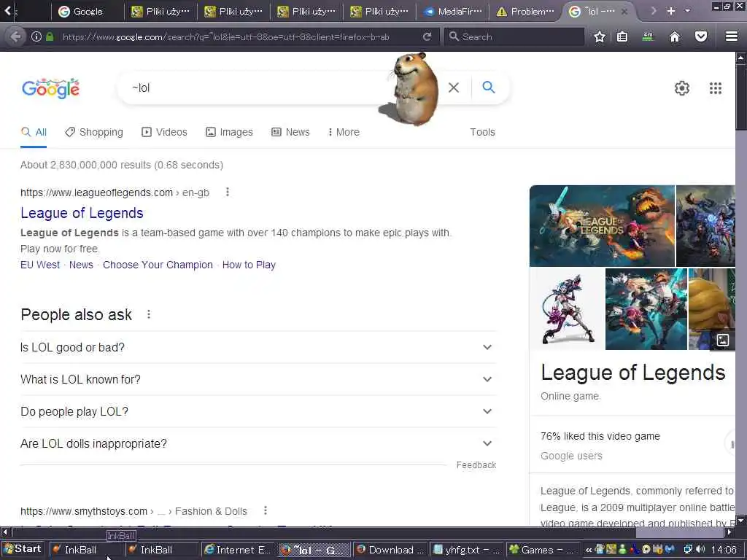This screenshot has height=560, width=747.
Task: Open the More search filters dropdown
Action: (344, 132)
